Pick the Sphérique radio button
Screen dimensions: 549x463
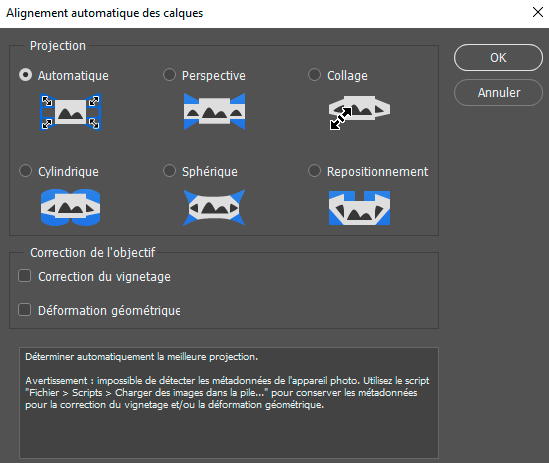169,171
